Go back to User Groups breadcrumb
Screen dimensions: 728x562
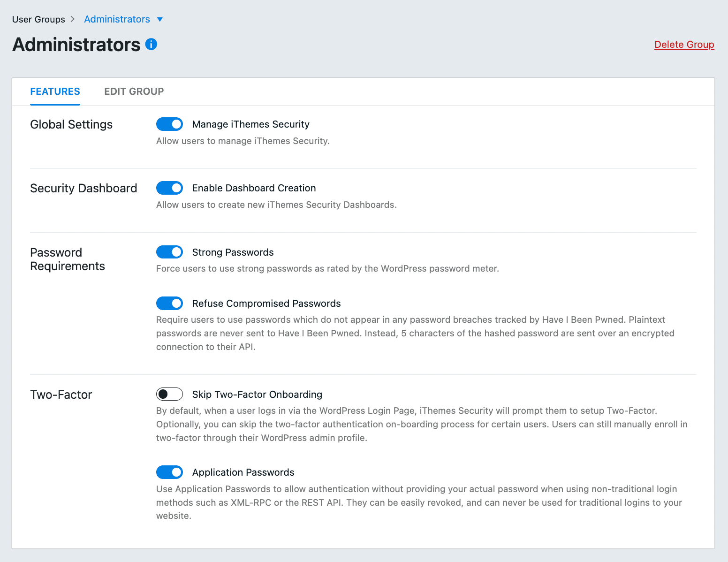coord(38,19)
